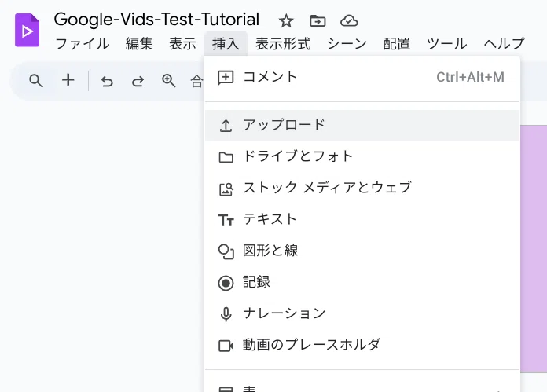The height and width of the screenshot is (392, 547).
Task: Click the record circle icon
Action: tap(226, 283)
